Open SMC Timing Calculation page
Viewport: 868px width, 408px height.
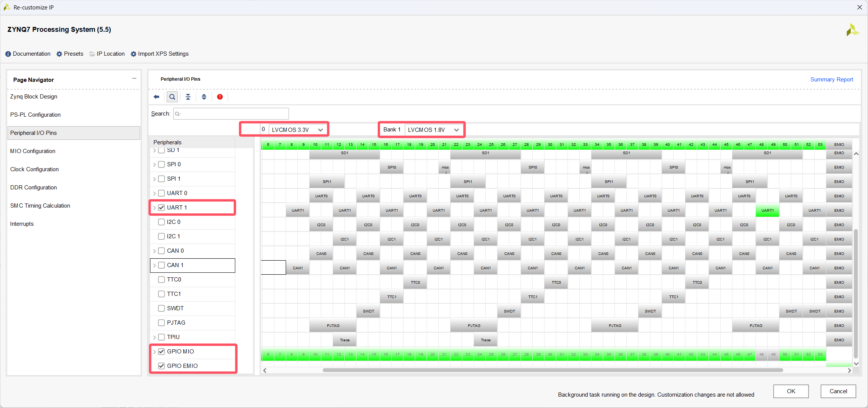click(74, 206)
